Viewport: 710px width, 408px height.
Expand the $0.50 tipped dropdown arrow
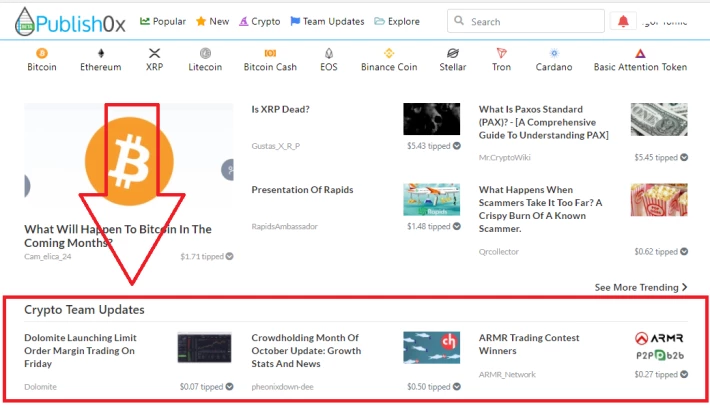(x=457, y=386)
